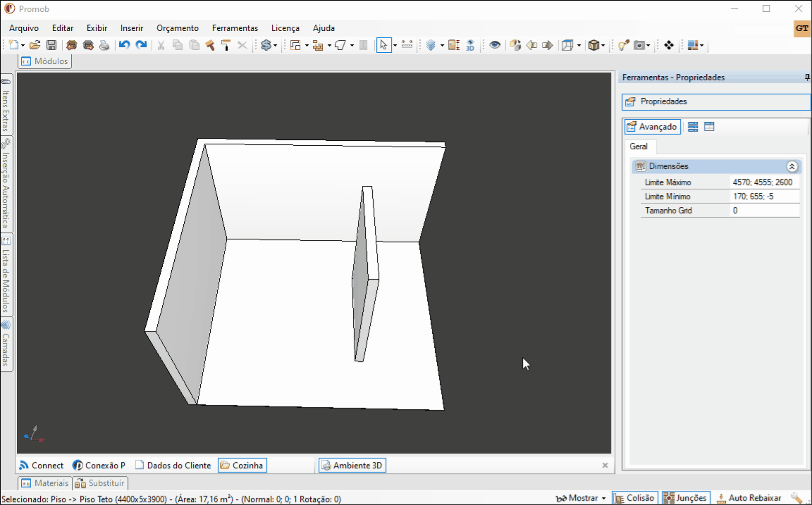Open the Licença menu
The height and width of the screenshot is (505, 812).
pyautogui.click(x=285, y=28)
